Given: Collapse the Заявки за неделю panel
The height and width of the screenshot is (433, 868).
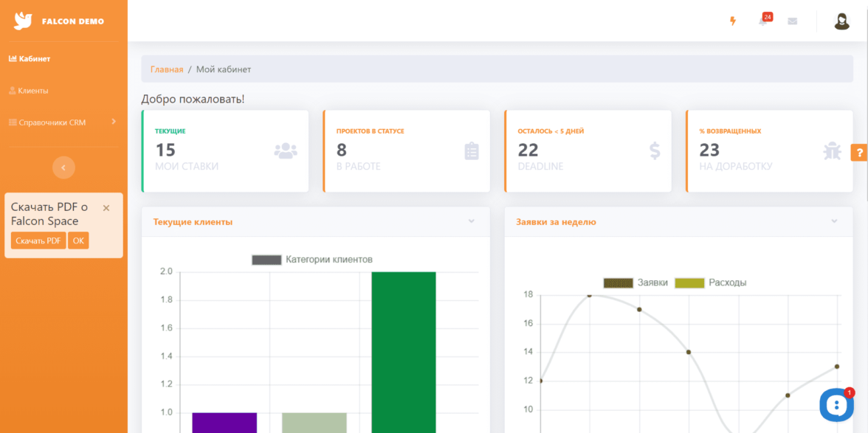Looking at the screenshot, I should (x=834, y=221).
